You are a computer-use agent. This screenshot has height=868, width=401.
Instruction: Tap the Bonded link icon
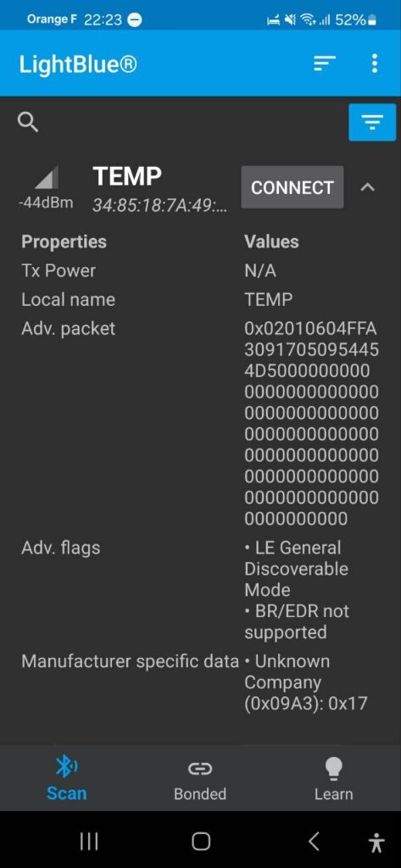(x=200, y=768)
